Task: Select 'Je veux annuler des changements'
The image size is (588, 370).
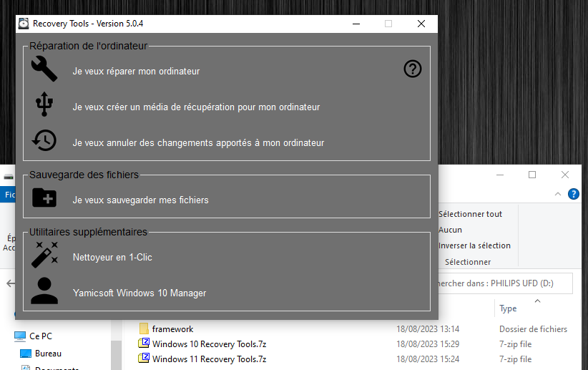Action: (198, 143)
